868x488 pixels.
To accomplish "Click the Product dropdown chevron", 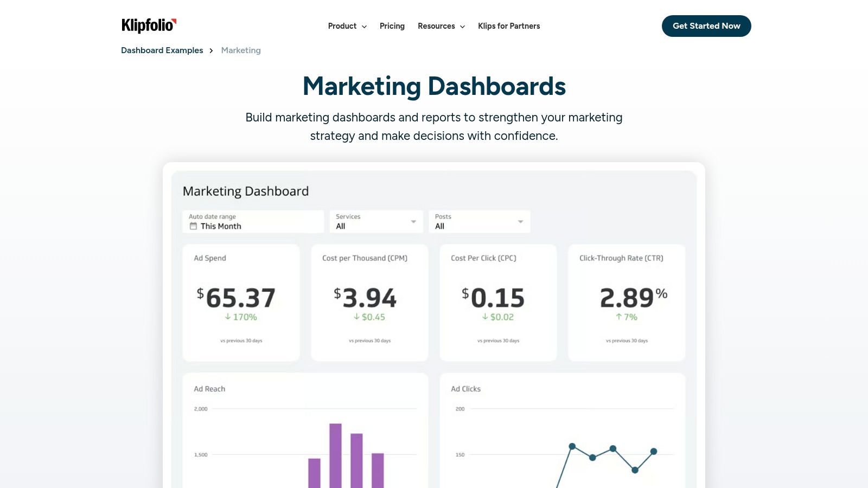I will click(364, 26).
